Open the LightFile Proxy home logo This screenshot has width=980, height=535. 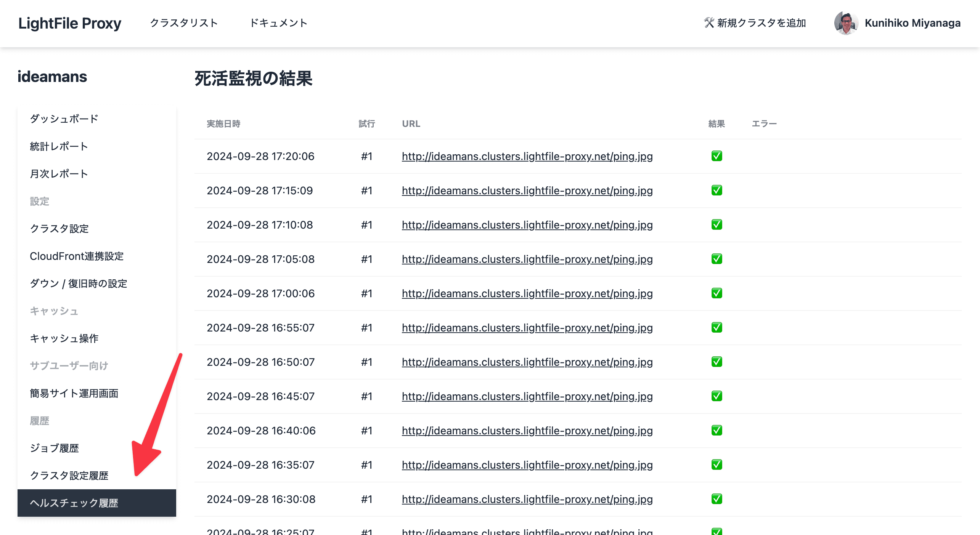point(70,23)
